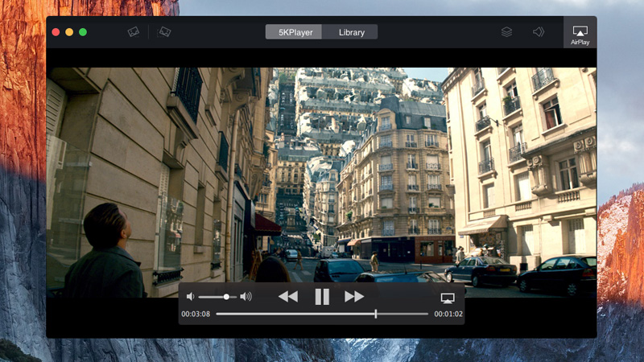
Task: Mute using the low volume speaker icon
Action: [x=190, y=296]
